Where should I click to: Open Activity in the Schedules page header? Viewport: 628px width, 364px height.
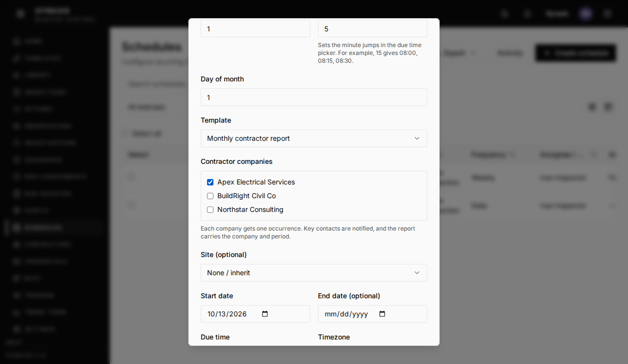510,53
